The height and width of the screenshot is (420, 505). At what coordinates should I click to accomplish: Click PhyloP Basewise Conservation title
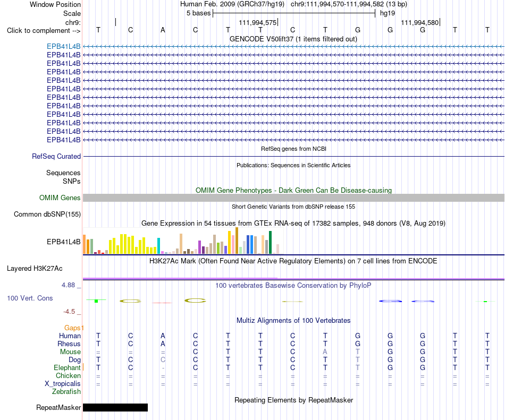tap(293, 285)
